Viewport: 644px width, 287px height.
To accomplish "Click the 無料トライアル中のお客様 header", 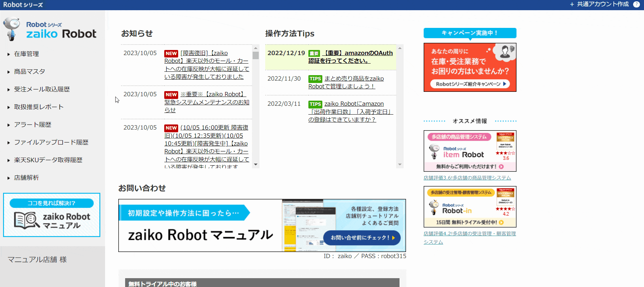I will click(262, 283).
